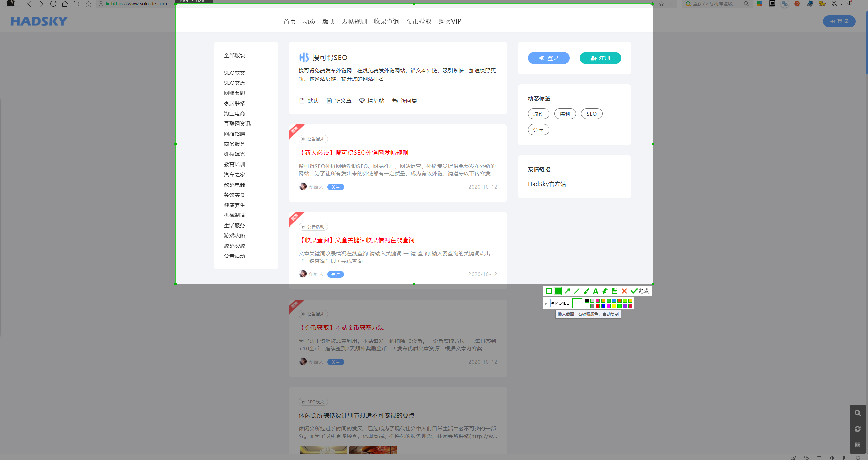This screenshot has height=460, width=868.
Task: Select the 原创 tag
Action: [x=538, y=114]
